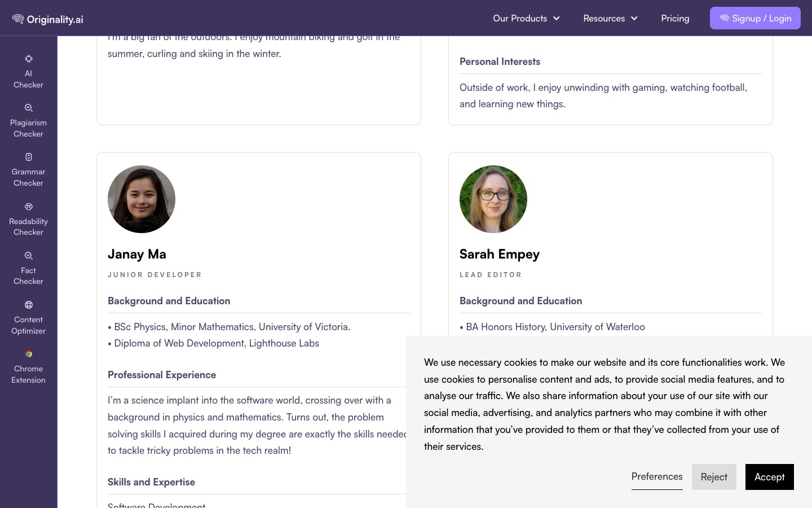The width and height of the screenshot is (812, 508).
Task: Click the Originality.ai logo icon
Action: click(18, 19)
